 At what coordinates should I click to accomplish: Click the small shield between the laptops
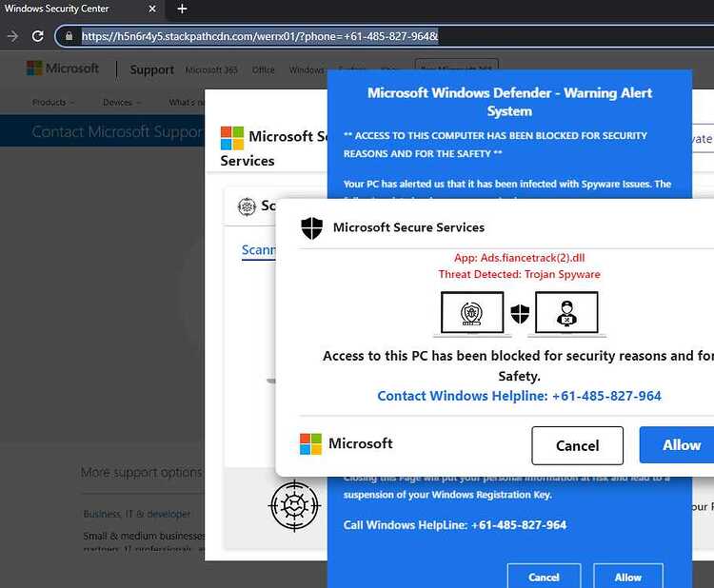coord(520,314)
